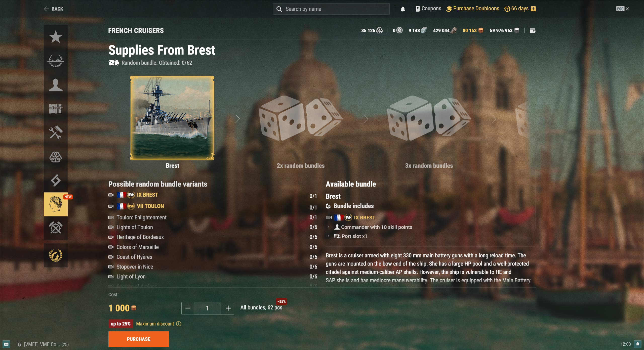Select the French Cruisers bust icon tab

tap(56, 204)
